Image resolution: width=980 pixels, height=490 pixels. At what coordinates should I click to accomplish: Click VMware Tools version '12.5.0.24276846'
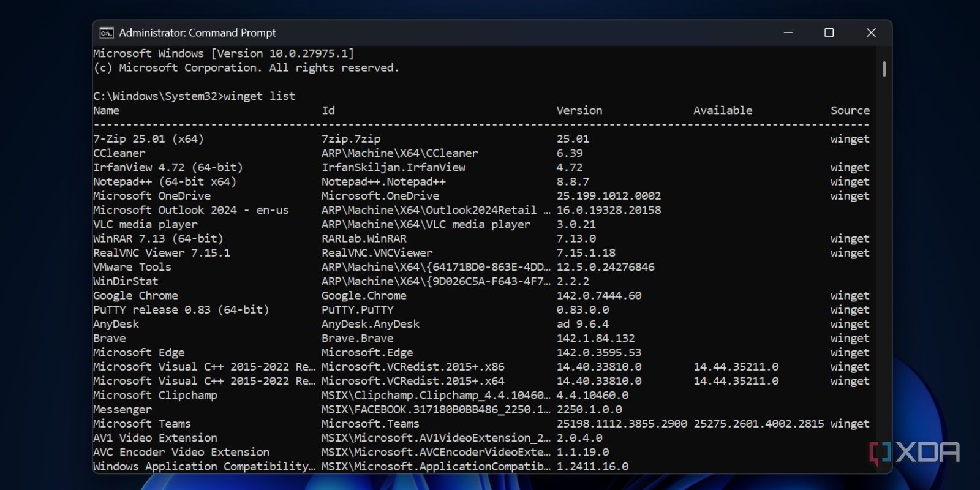605,267
